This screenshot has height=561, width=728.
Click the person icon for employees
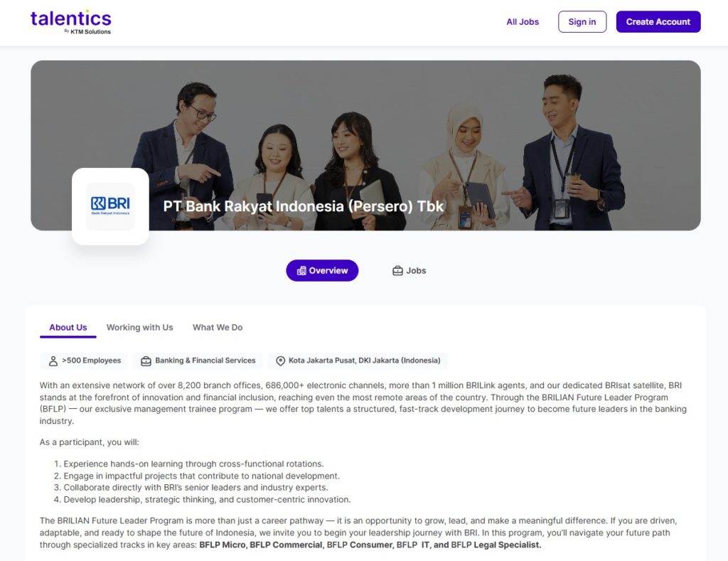[53, 360]
